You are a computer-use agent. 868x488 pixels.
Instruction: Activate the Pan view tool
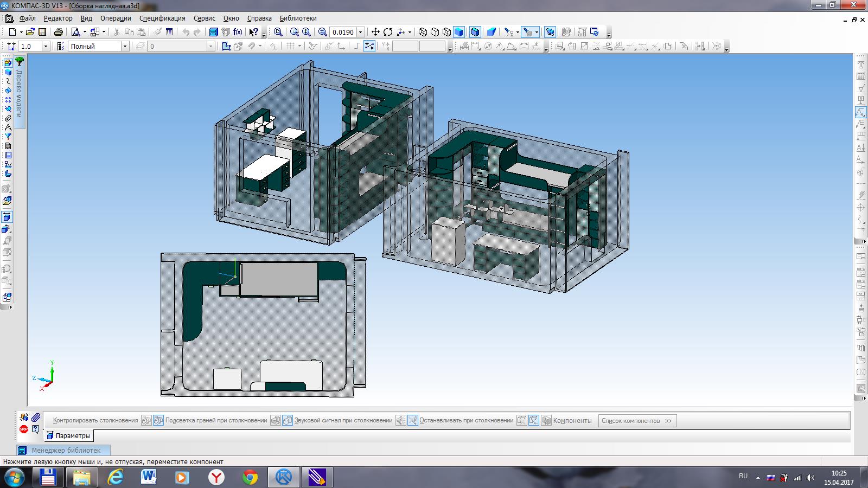(x=375, y=32)
